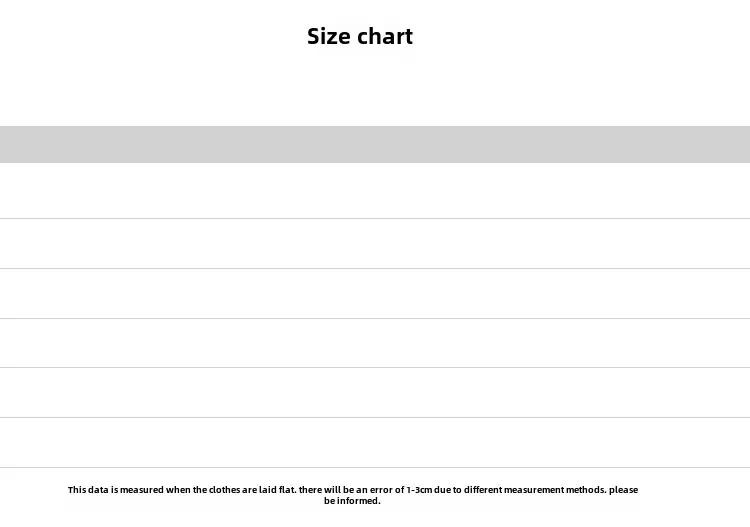Image resolution: width=750 pixels, height=527 pixels.
Task: Click the word "please" ending the first line
Action: (x=623, y=490)
